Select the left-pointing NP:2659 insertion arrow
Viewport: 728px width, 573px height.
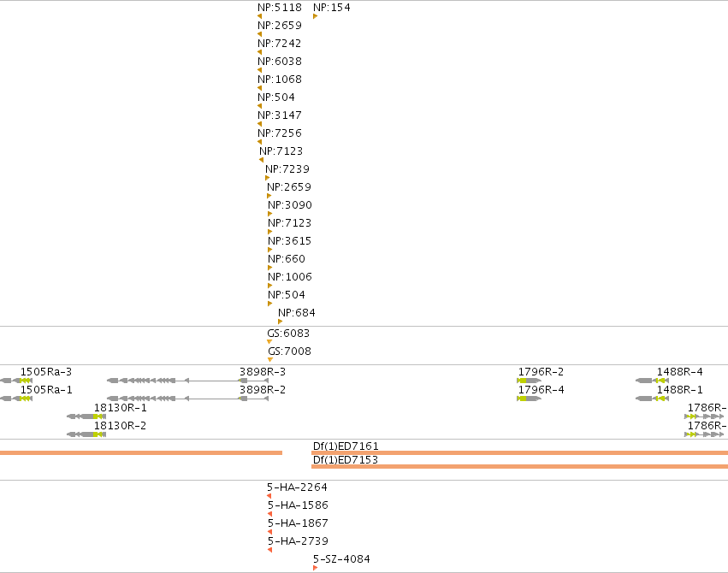pos(259,34)
